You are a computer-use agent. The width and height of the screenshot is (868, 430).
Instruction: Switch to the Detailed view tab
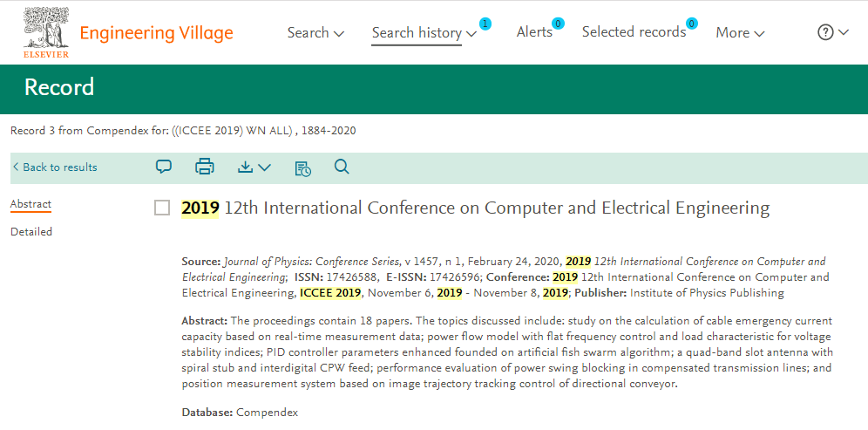pyautogui.click(x=31, y=232)
